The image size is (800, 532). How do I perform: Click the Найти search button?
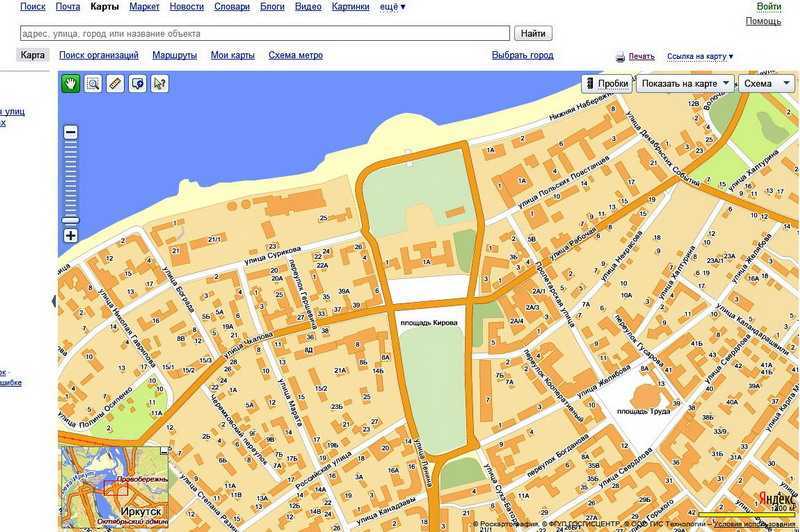pyautogui.click(x=533, y=34)
